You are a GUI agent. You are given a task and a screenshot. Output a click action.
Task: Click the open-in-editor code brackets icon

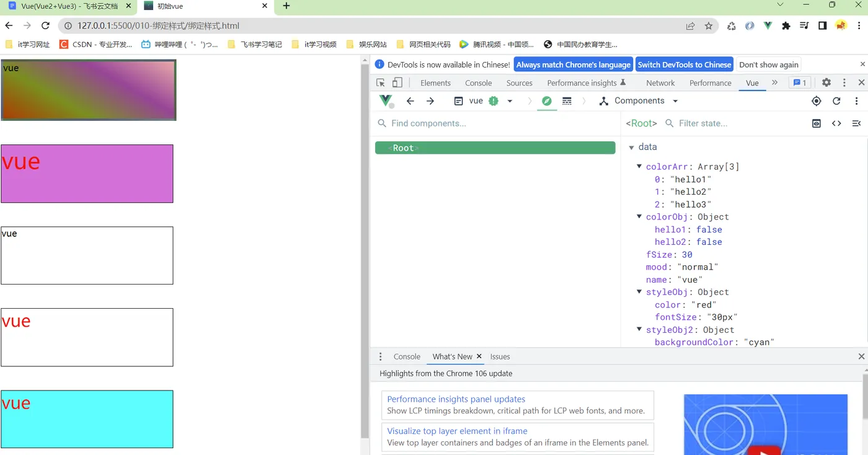[x=836, y=123]
